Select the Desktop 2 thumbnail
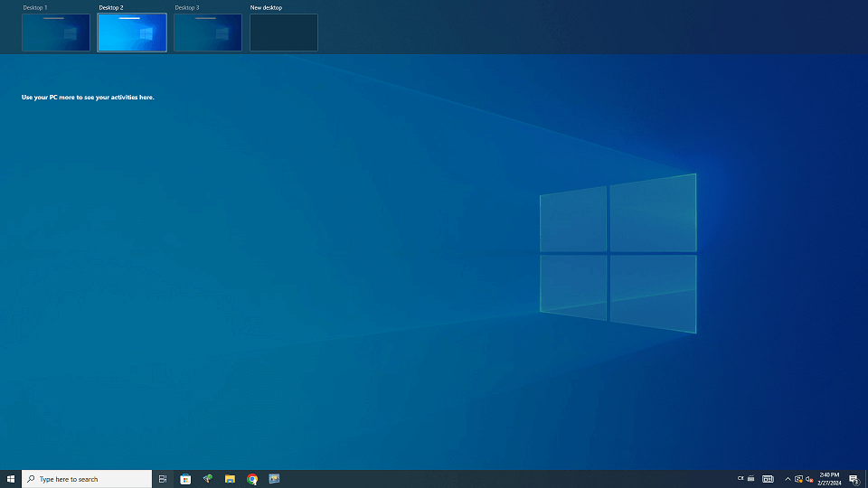The width and height of the screenshot is (868, 488). pos(132,33)
